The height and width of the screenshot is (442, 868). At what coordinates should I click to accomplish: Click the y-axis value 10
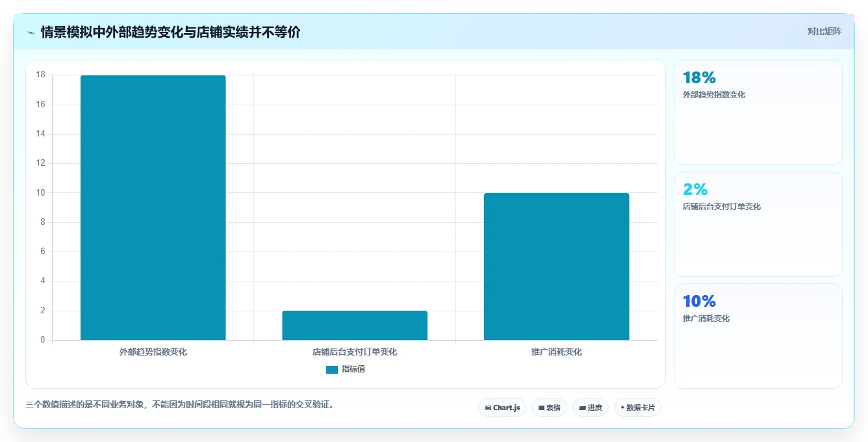pos(41,192)
